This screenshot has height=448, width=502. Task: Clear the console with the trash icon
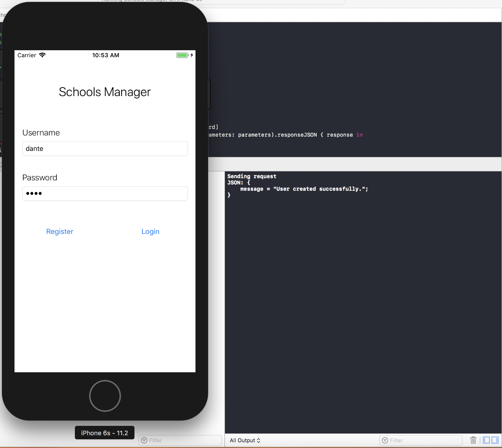473,440
